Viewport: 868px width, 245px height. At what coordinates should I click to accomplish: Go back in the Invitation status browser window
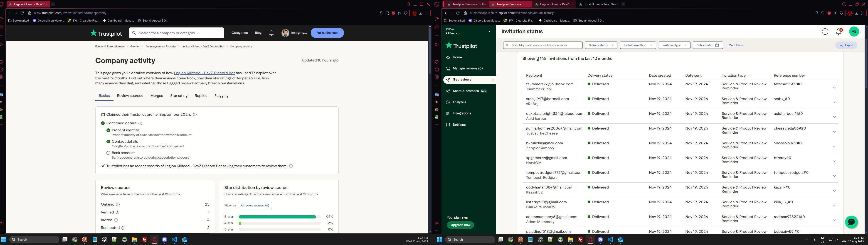pyautogui.click(x=446, y=13)
